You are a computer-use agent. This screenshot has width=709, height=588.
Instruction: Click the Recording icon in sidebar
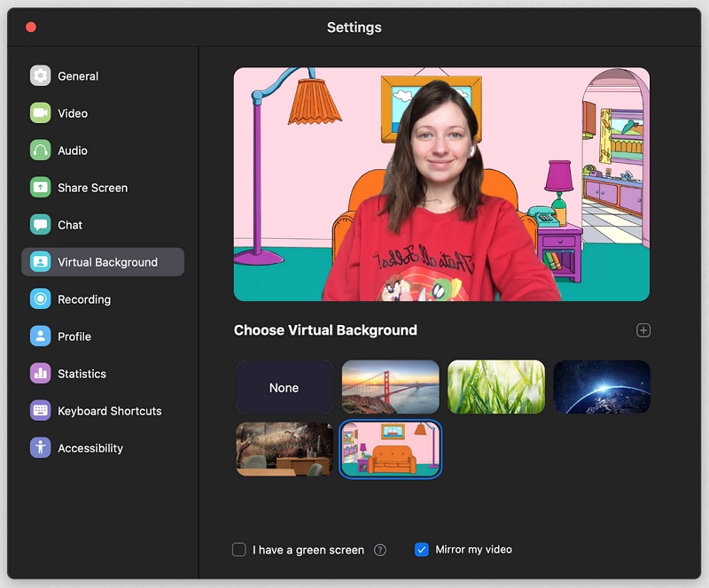click(x=41, y=299)
